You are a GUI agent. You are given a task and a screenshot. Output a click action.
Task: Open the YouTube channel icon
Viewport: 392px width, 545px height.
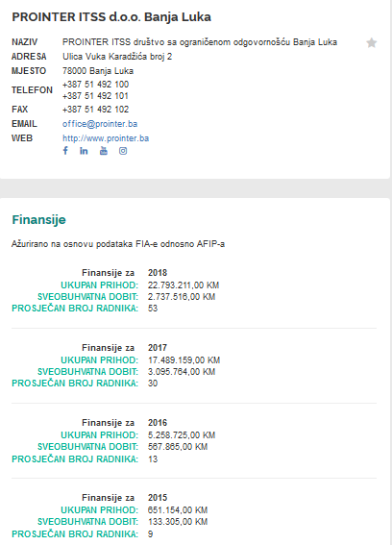pos(104,151)
